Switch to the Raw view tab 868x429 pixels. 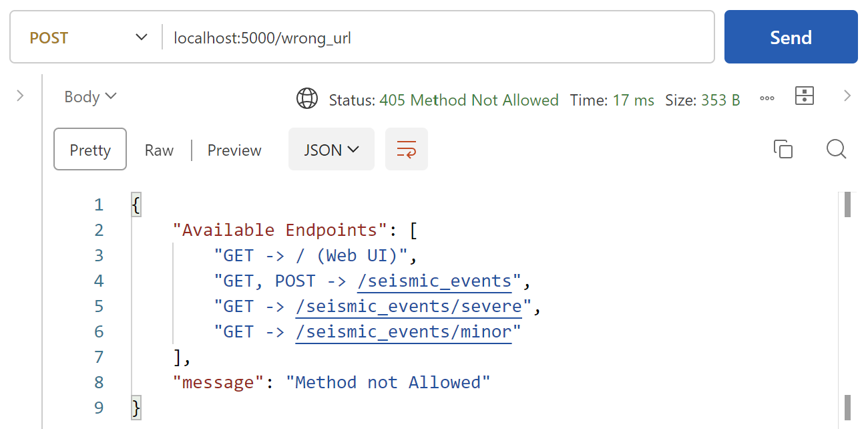159,150
